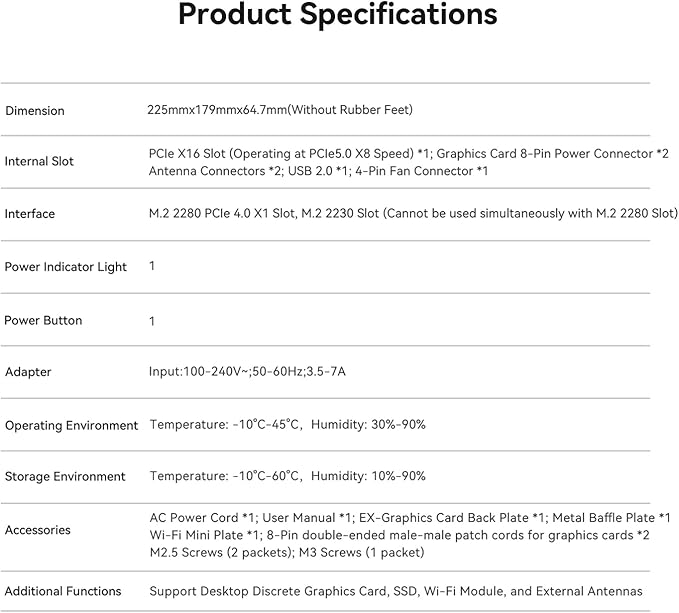Select the Internal Slot label
679x613 pixels.
click(x=39, y=161)
